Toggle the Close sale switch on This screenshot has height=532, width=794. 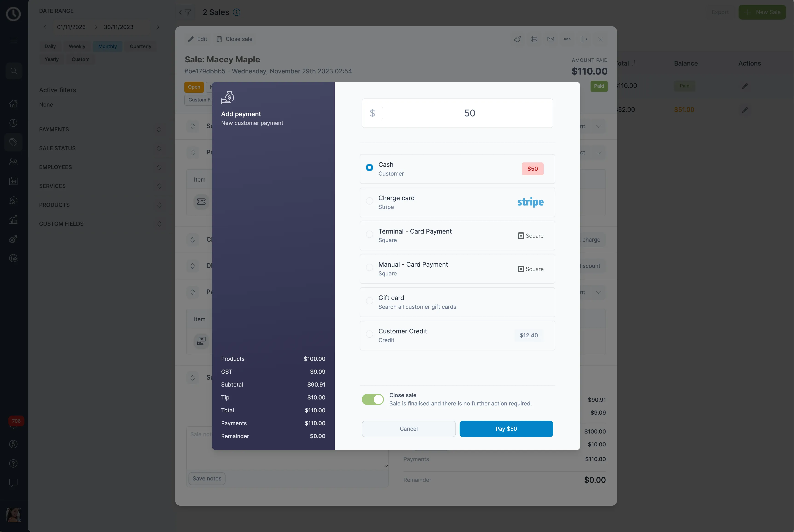point(372,399)
